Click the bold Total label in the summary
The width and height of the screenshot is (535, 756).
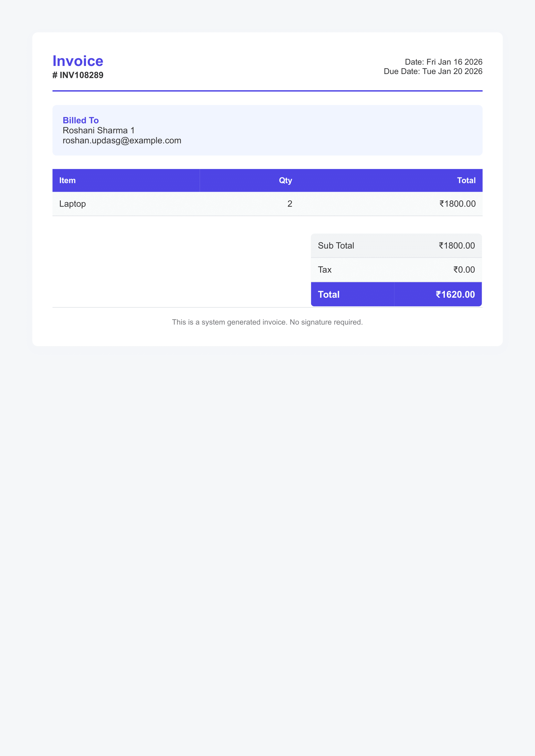pyautogui.click(x=329, y=294)
